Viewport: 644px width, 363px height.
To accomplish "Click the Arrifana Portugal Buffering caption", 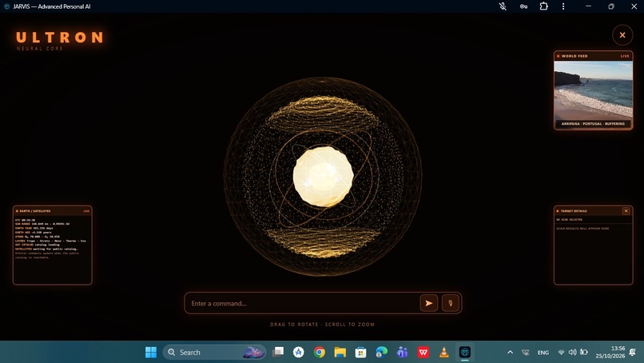I will coord(593,123).
